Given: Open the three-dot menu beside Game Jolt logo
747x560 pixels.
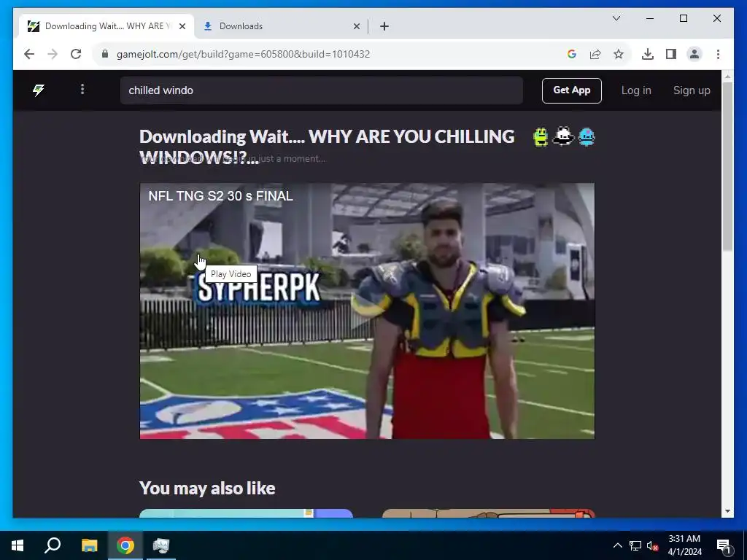Looking at the screenshot, I should [x=82, y=90].
